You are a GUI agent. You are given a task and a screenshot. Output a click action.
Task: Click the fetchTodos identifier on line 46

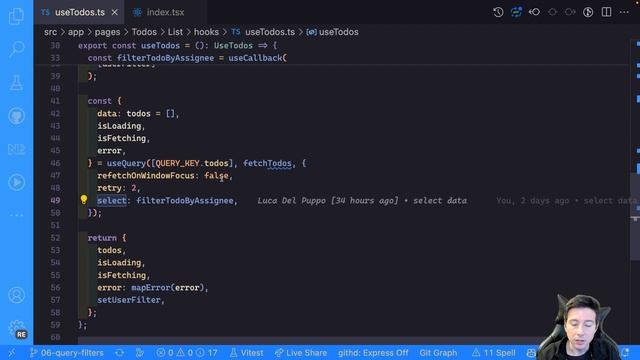pos(267,163)
